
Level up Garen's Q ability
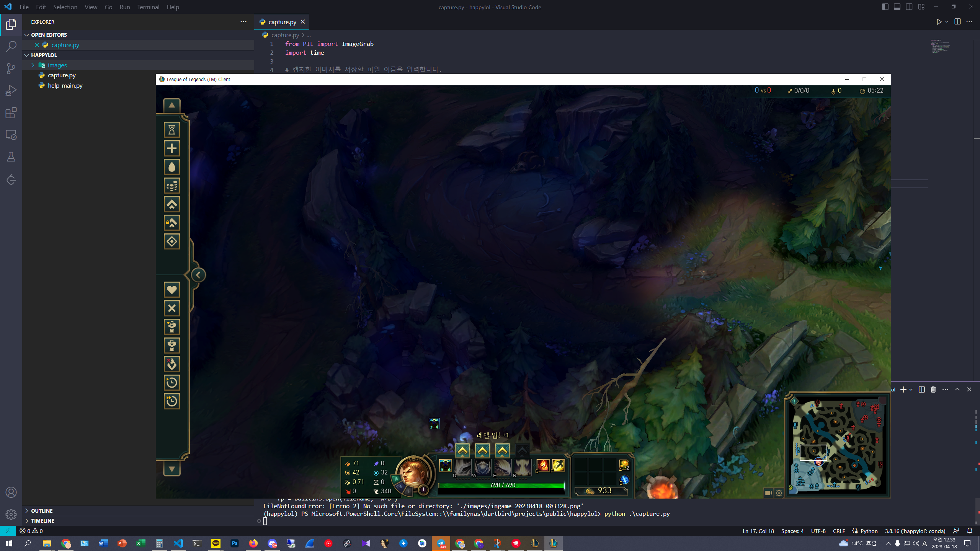point(462,451)
